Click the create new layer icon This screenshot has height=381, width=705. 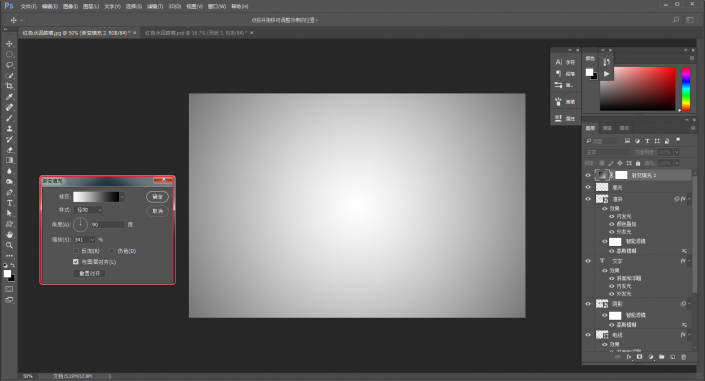(673, 357)
